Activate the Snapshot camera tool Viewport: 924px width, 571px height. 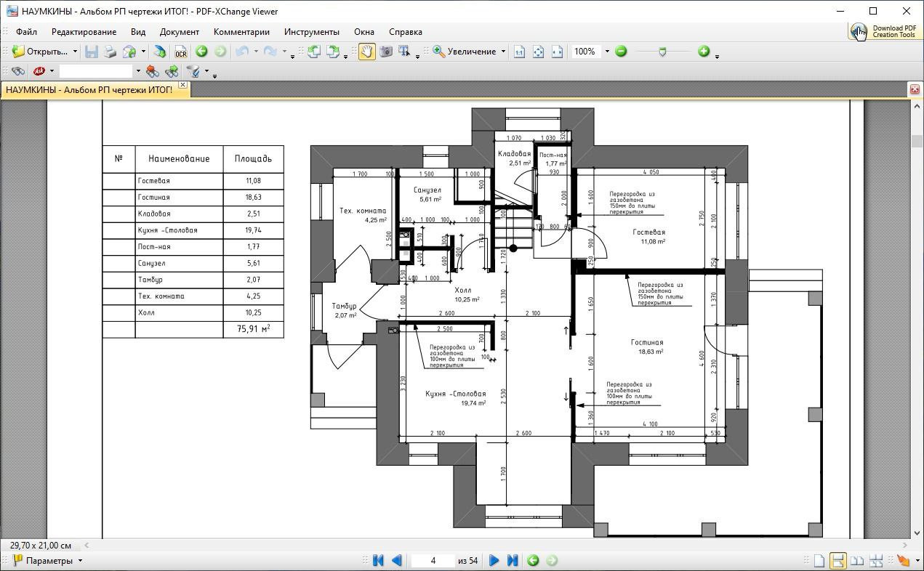[386, 52]
